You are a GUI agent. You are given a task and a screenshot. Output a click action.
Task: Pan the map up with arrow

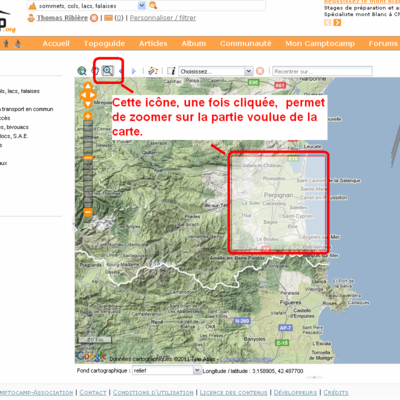[x=88, y=86]
